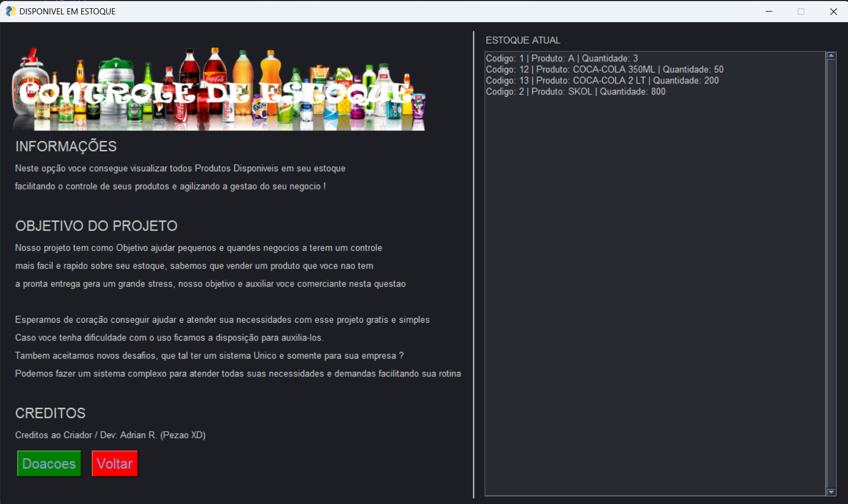Click the red Voltar button
The width and height of the screenshot is (848, 504).
(x=114, y=464)
